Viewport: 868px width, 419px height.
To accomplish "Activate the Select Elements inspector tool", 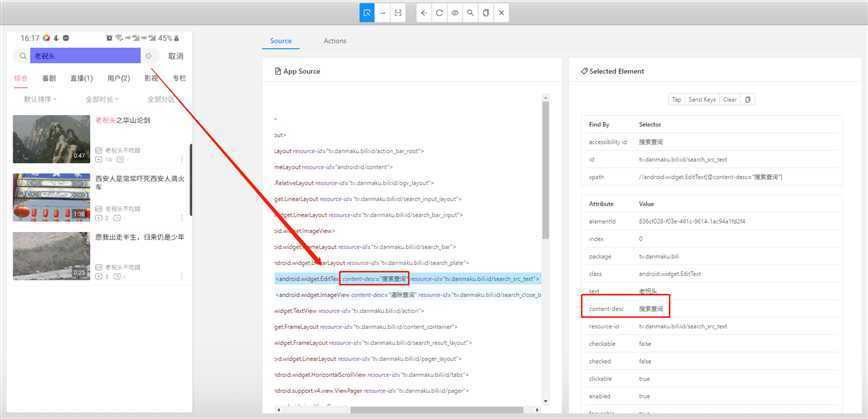I will [x=368, y=13].
